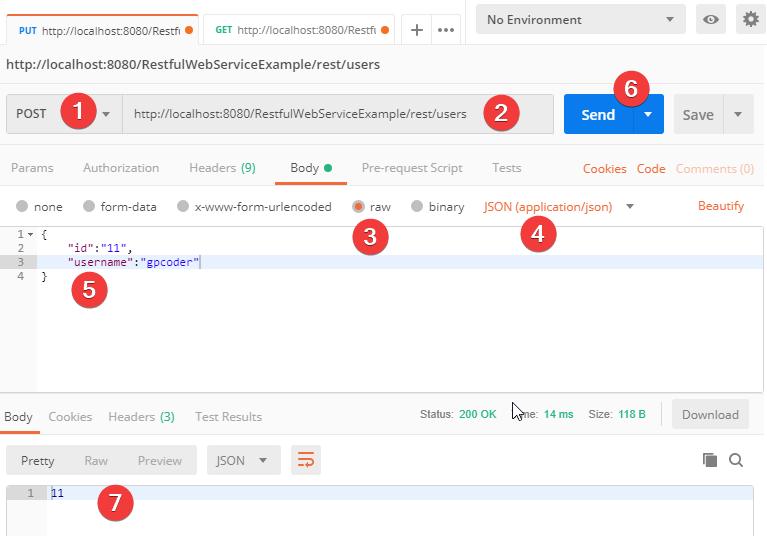Open the Test Results tab
Image resolution: width=767 pixels, height=536 pixels.
coord(228,417)
